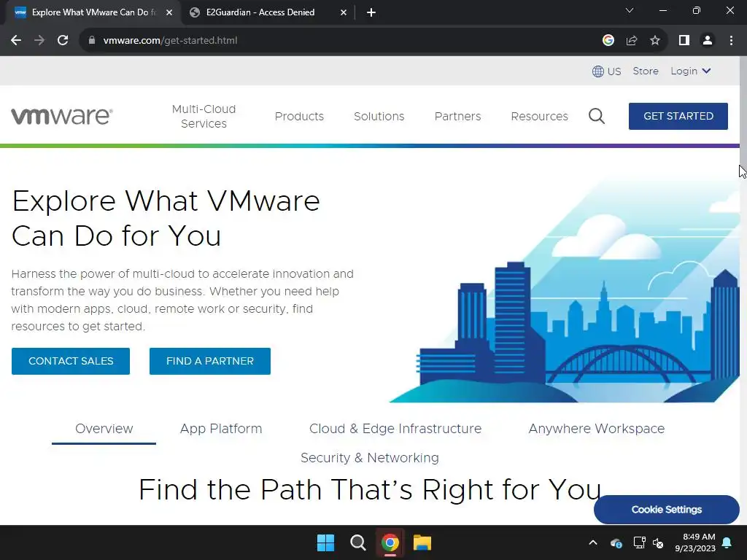Select the Explore What VMware Can Do tab

(93, 12)
